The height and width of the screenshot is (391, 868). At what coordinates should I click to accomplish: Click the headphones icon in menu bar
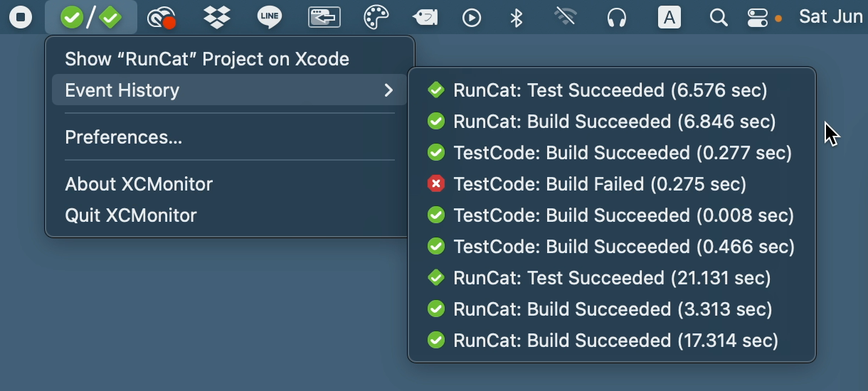(x=617, y=18)
